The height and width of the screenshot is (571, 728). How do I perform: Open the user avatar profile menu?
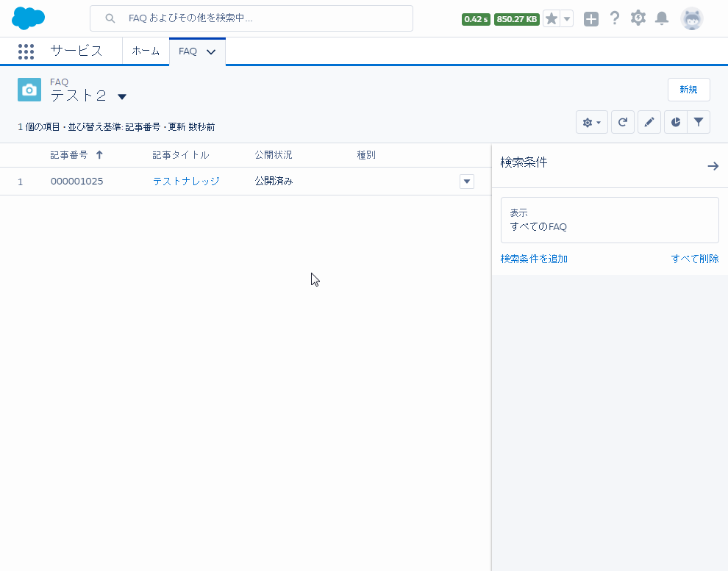pos(691,19)
